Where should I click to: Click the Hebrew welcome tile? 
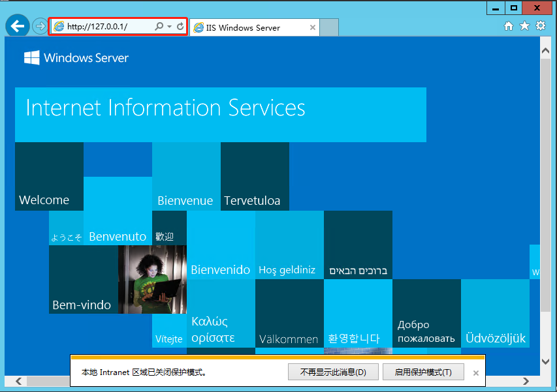pos(358,245)
